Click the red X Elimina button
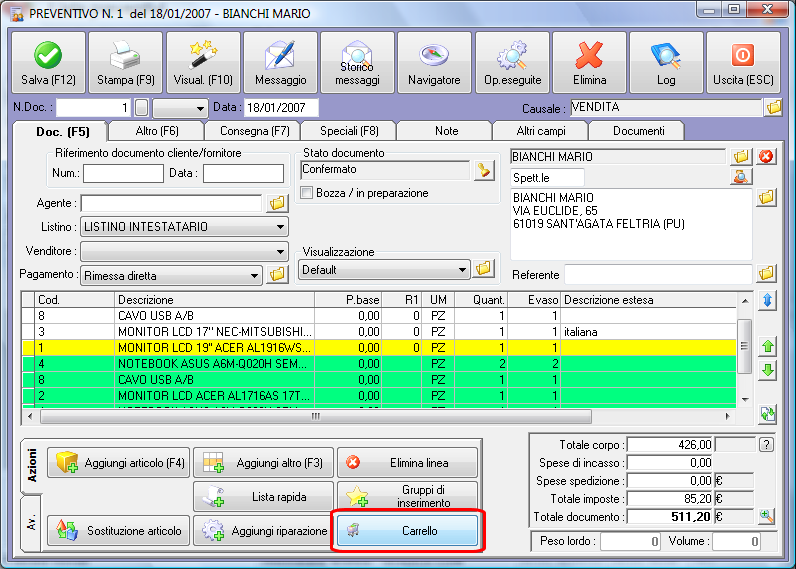The width and height of the screenshot is (796, 569). [589, 62]
